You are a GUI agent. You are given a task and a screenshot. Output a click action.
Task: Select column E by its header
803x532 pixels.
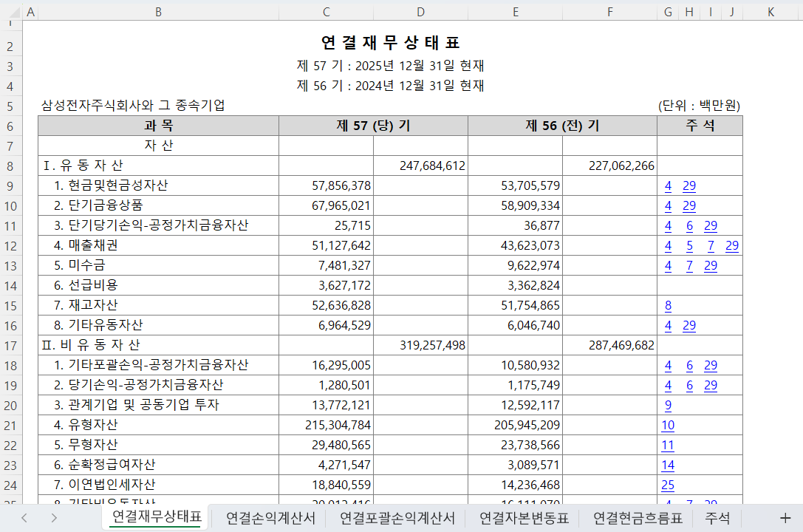click(x=515, y=12)
